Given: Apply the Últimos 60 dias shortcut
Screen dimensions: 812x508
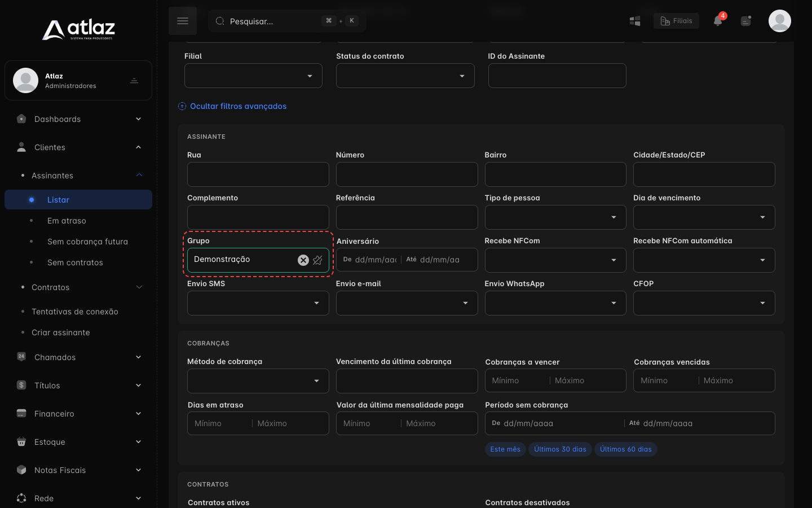Looking at the screenshot, I should (x=626, y=449).
